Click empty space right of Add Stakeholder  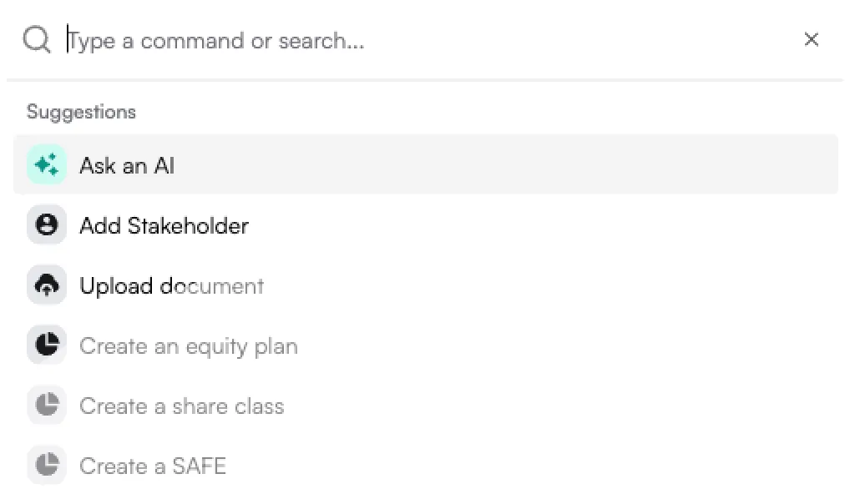(543, 225)
